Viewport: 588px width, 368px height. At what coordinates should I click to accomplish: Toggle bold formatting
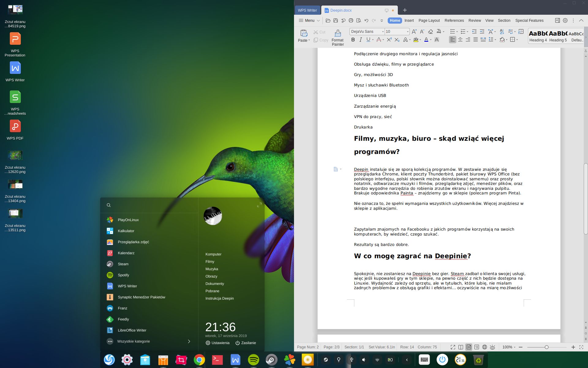click(x=353, y=40)
